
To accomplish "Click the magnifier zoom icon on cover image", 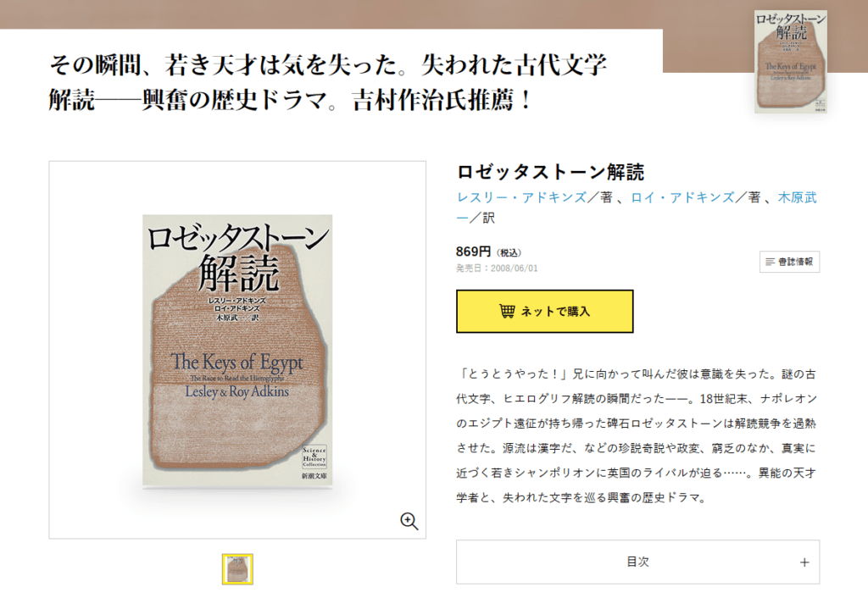I will point(409,521).
